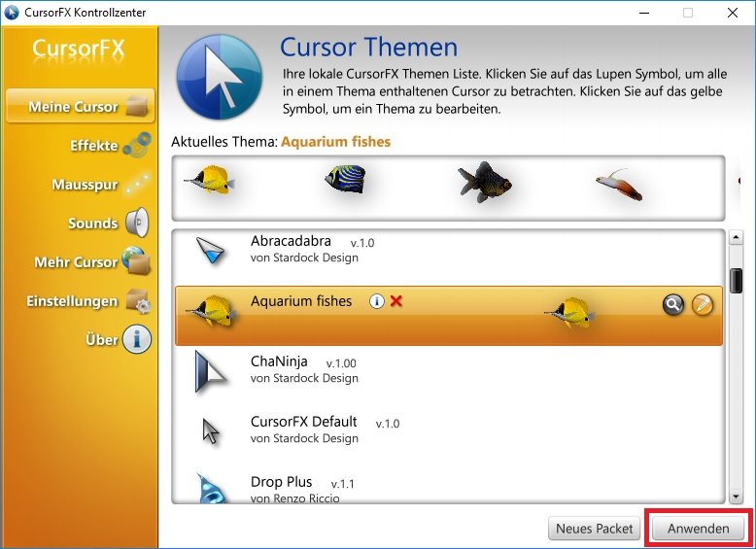This screenshot has height=549, width=756.
Task: Select the Abracadabra theme
Action: point(448,256)
